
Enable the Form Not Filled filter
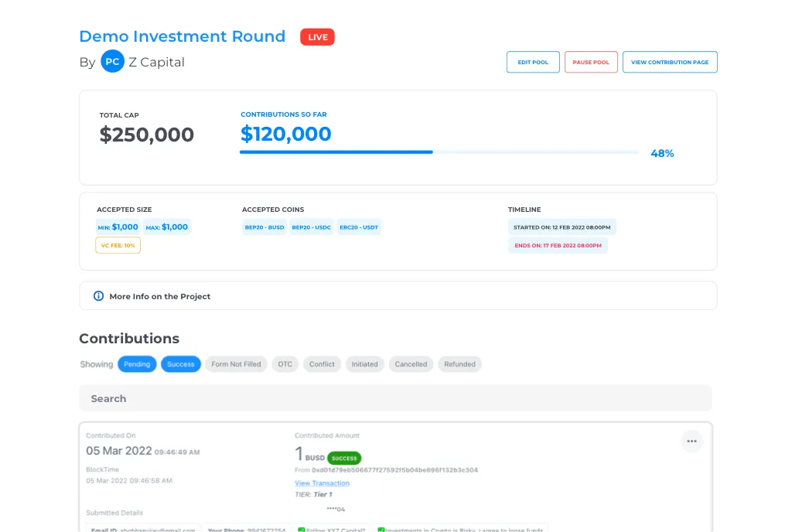[x=236, y=364]
